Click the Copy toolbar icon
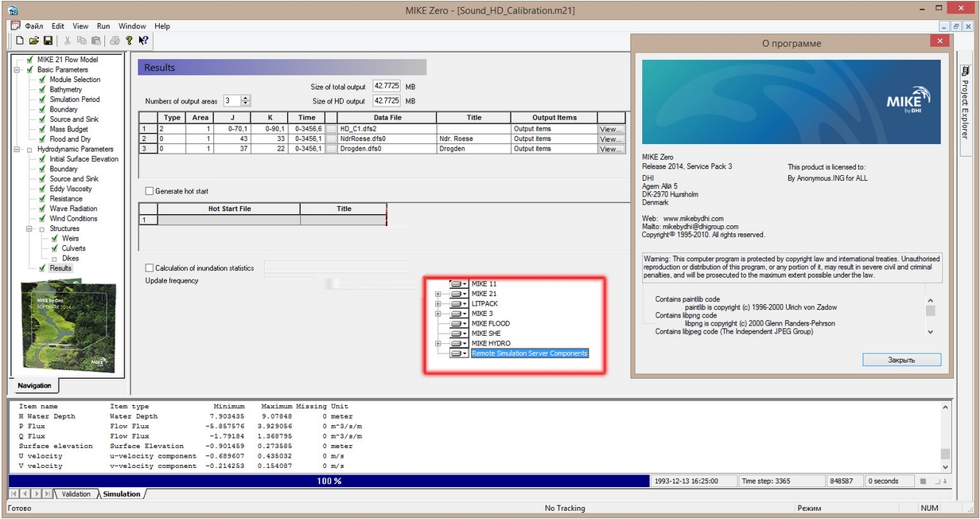 point(82,41)
